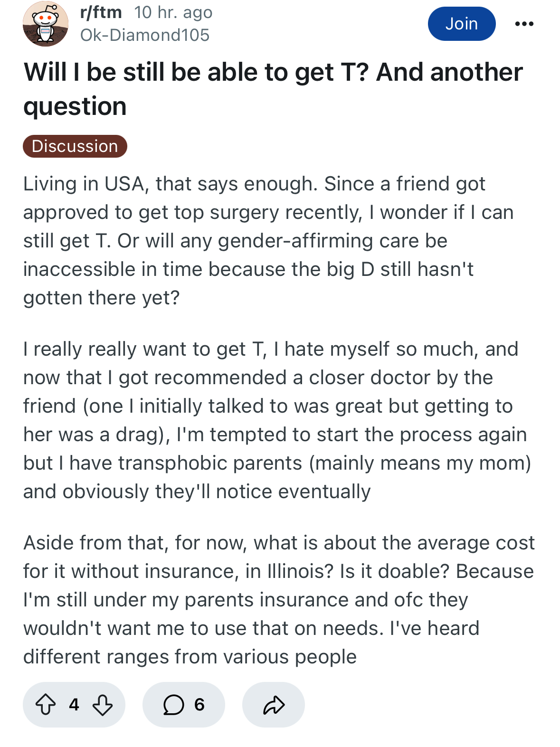This screenshot has width=560, height=747.
Task: Upvote the post with the up arrow
Action: click(x=46, y=704)
